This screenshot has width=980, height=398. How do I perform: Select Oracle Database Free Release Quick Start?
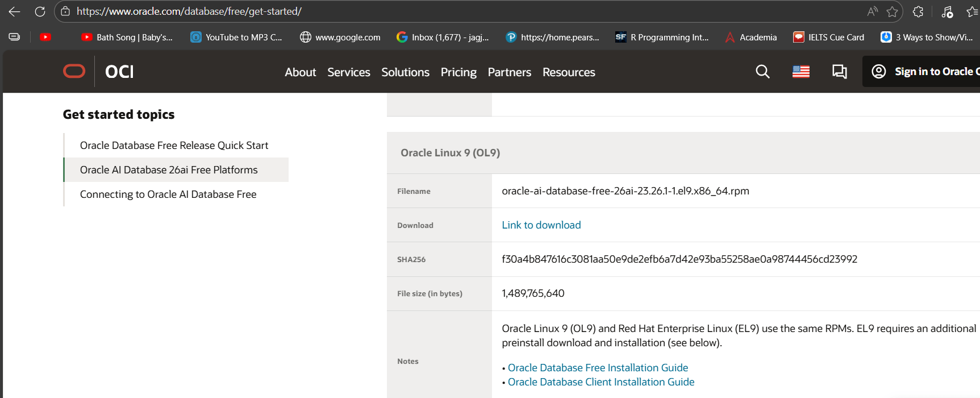[x=174, y=146]
